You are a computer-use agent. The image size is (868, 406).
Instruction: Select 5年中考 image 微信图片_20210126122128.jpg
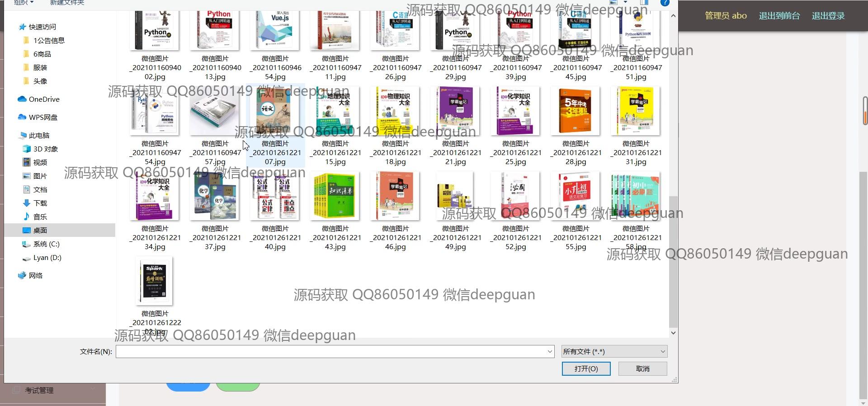576,126
